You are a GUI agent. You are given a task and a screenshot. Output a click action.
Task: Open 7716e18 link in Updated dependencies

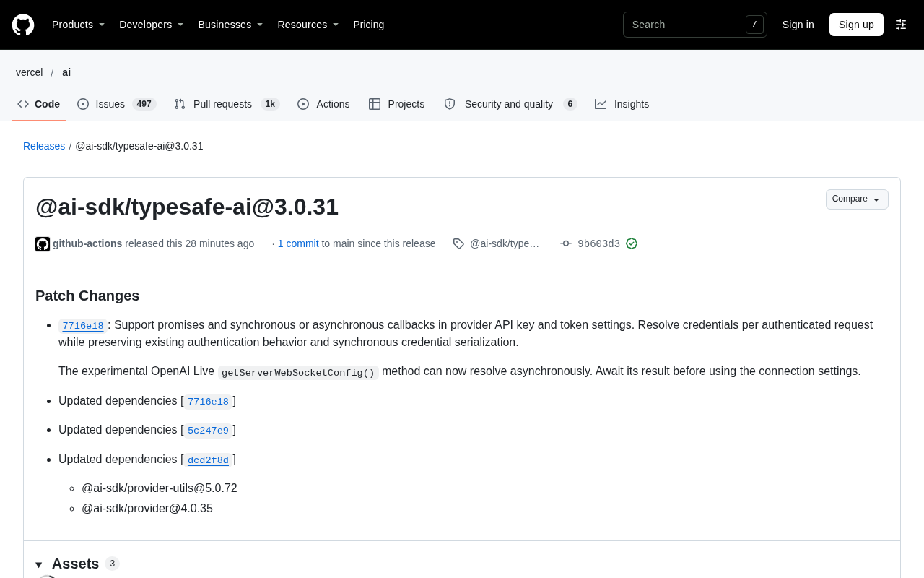(x=208, y=402)
